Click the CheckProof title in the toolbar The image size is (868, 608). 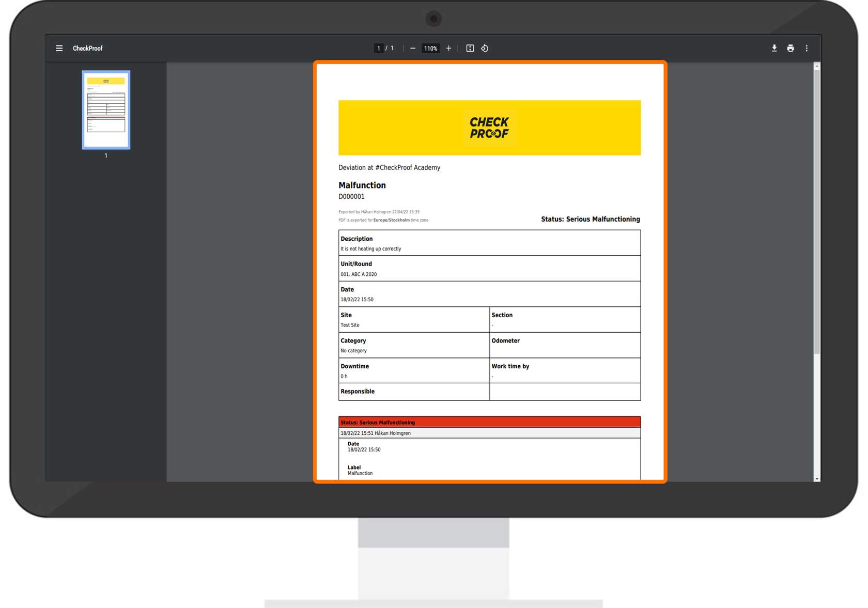(x=88, y=48)
